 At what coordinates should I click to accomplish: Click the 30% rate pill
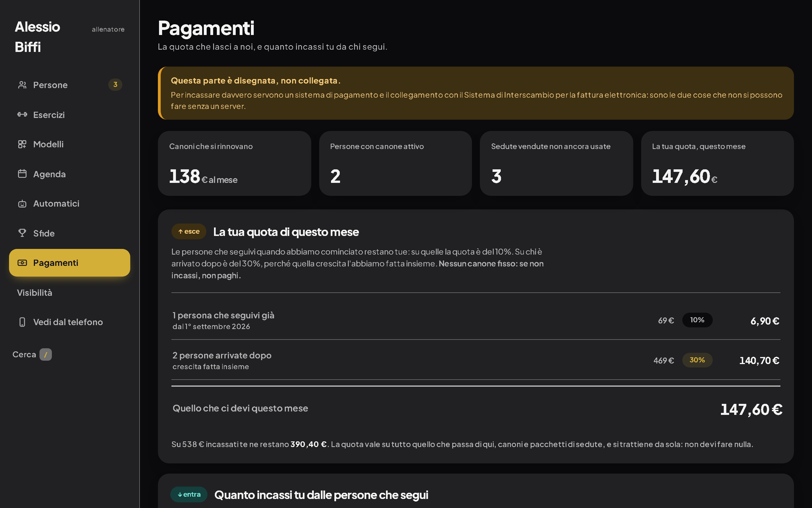pyautogui.click(x=697, y=360)
